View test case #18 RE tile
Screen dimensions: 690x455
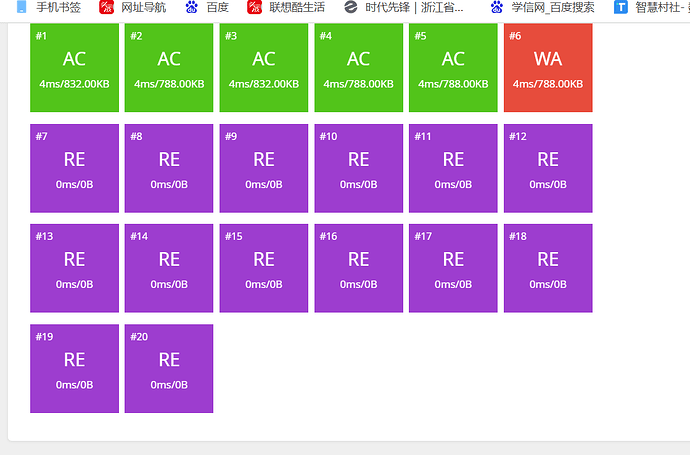(x=548, y=268)
